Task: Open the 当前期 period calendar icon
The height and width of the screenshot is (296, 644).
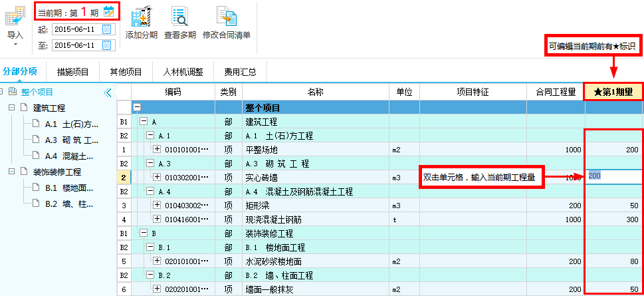Action: 109,11
